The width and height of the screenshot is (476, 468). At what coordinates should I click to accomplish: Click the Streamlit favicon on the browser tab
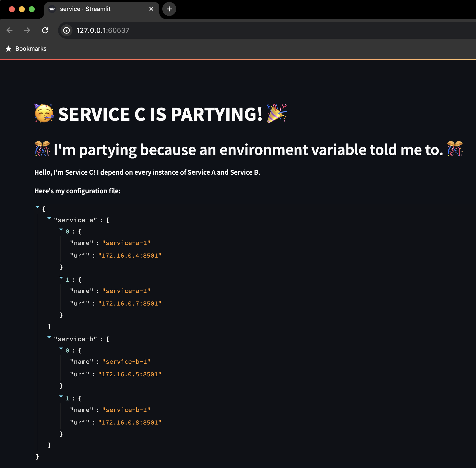(x=52, y=9)
